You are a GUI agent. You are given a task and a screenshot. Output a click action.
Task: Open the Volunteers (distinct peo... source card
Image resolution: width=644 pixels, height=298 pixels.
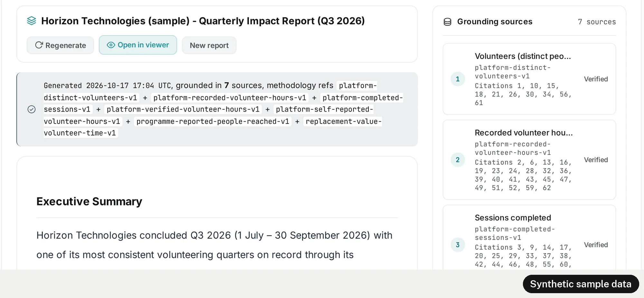tap(529, 79)
